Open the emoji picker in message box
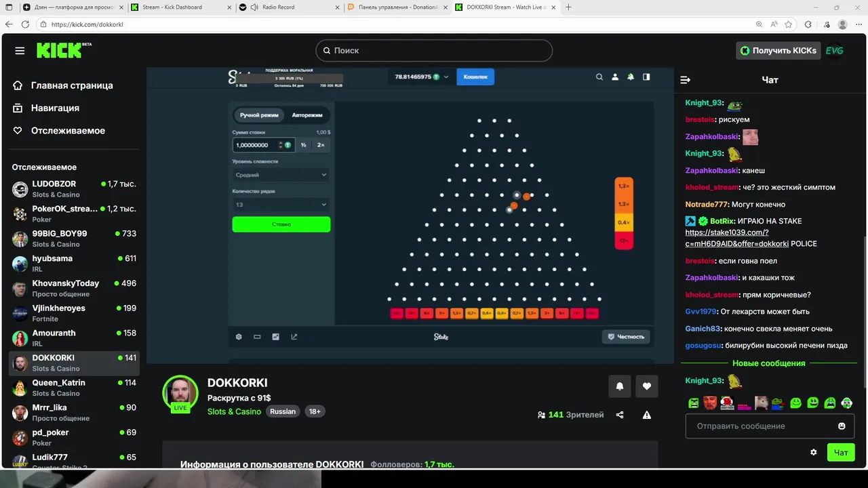Screen dimensions: 868x488 [842, 426]
